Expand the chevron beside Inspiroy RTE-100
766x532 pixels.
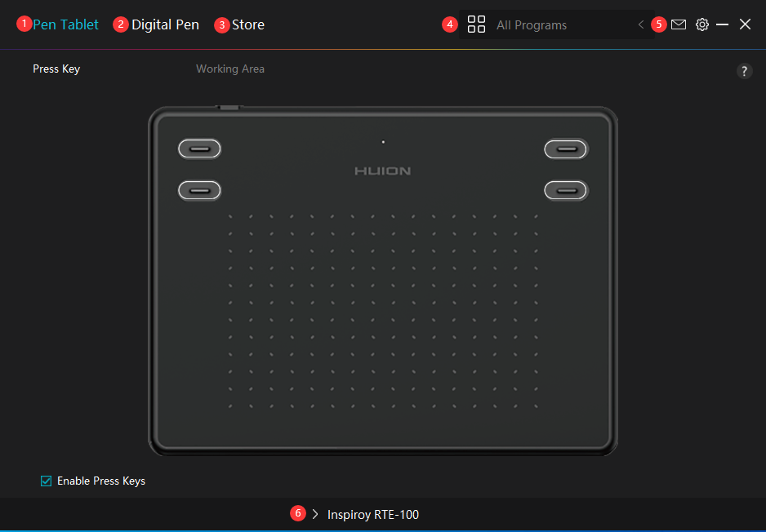[315, 514]
